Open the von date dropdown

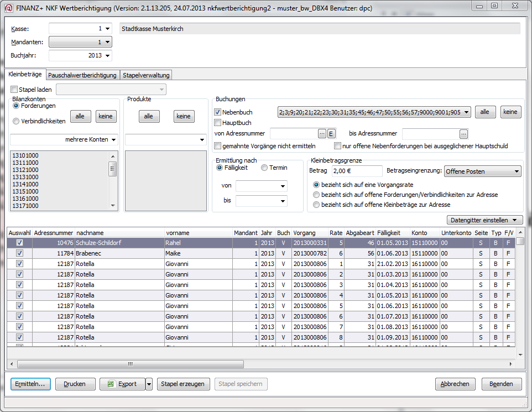click(283, 186)
